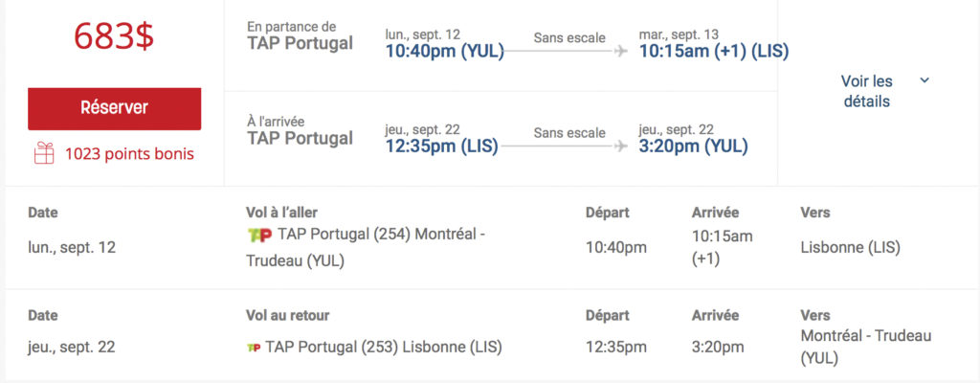This screenshot has width=980, height=383.
Task: Click the 683$ price
Action: (x=114, y=36)
